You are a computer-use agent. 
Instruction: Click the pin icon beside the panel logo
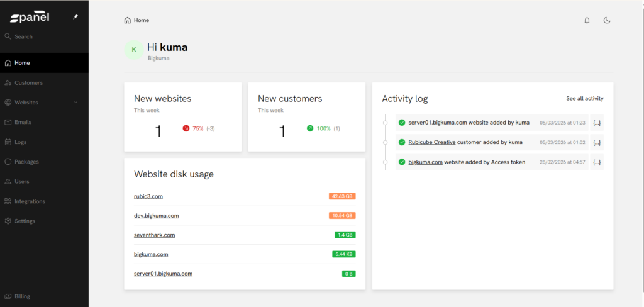coord(75,17)
